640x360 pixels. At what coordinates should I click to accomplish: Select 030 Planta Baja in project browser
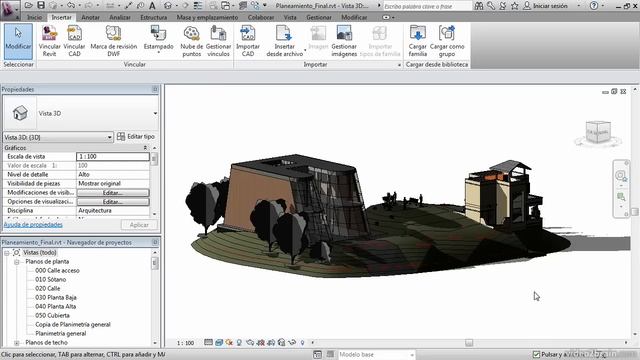coord(56,298)
